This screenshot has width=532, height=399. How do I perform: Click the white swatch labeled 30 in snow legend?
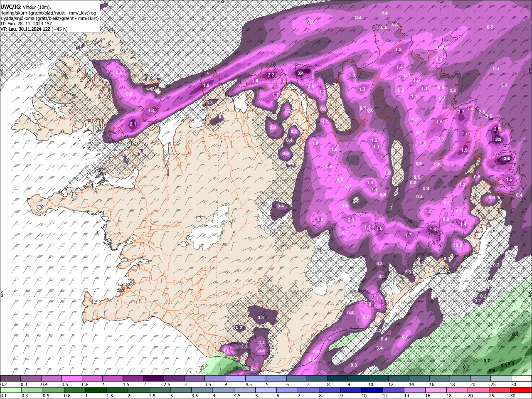click(522, 379)
